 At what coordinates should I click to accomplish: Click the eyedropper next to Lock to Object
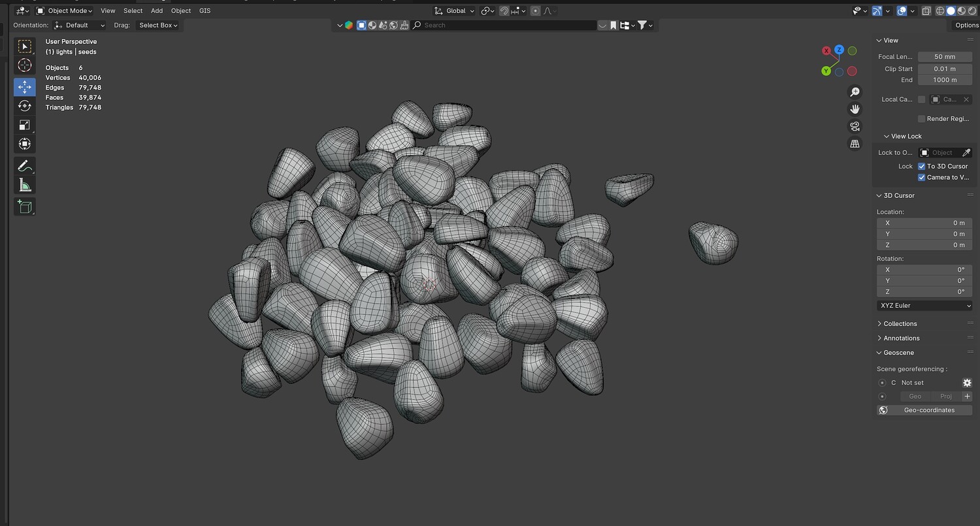pos(966,153)
